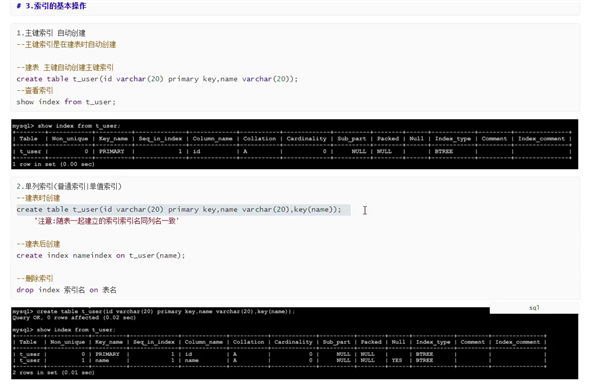Click the '--建表时创建' comment line
The height and width of the screenshot is (386, 590).
tap(38, 198)
